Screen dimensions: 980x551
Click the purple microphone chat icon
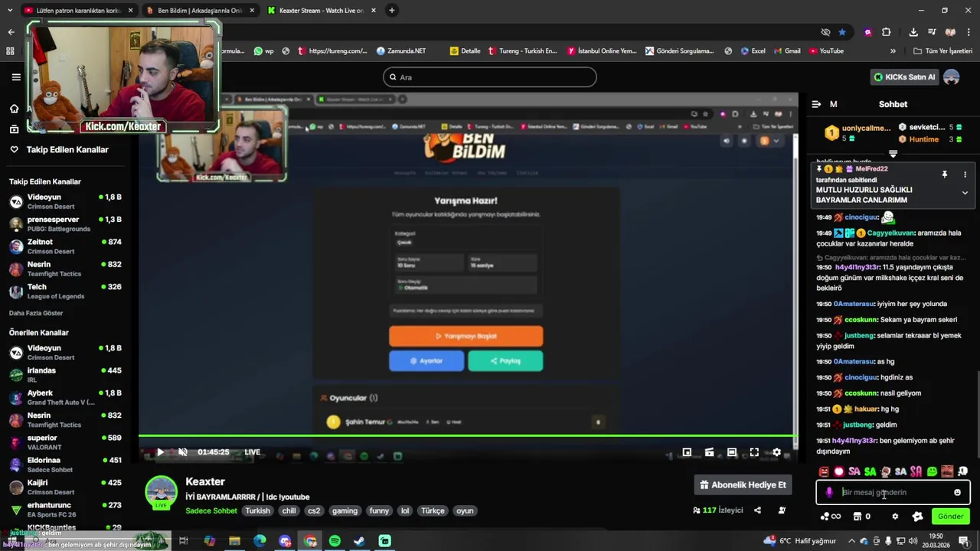[829, 493]
